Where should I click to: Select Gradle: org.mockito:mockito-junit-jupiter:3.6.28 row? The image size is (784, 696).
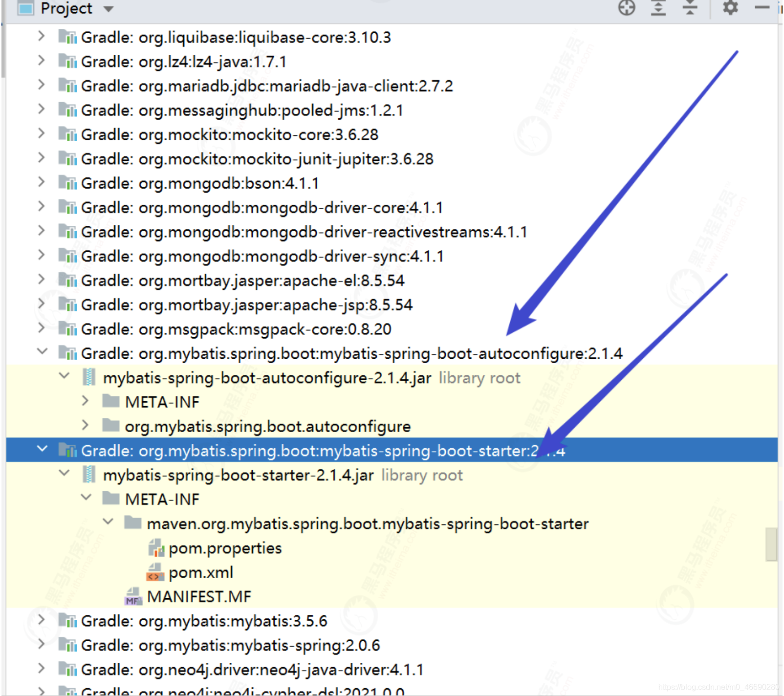392,159
